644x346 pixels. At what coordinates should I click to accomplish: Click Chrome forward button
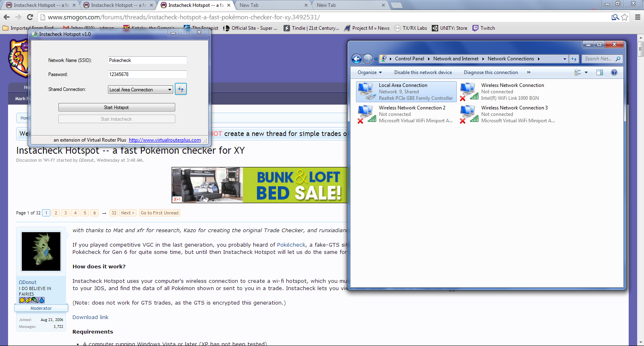[x=18, y=17]
